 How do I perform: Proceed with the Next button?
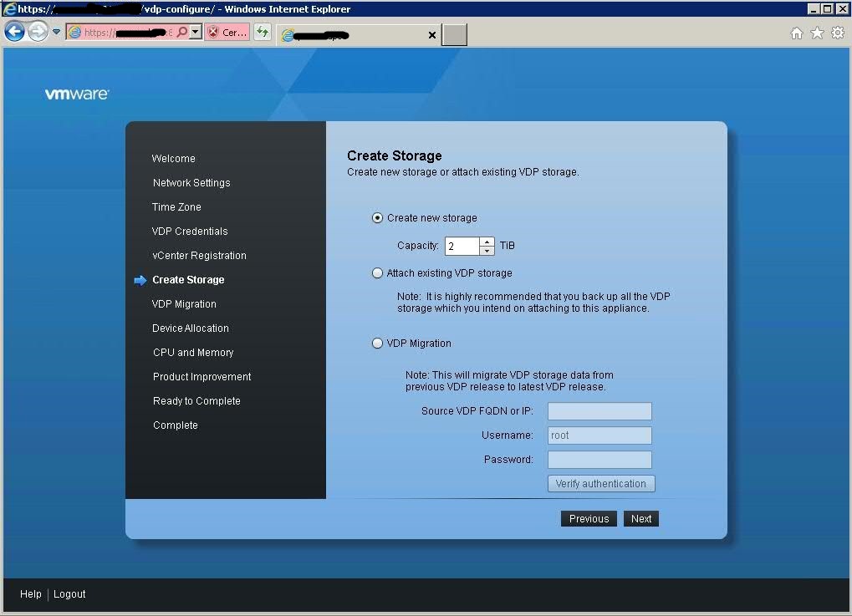pyautogui.click(x=641, y=519)
